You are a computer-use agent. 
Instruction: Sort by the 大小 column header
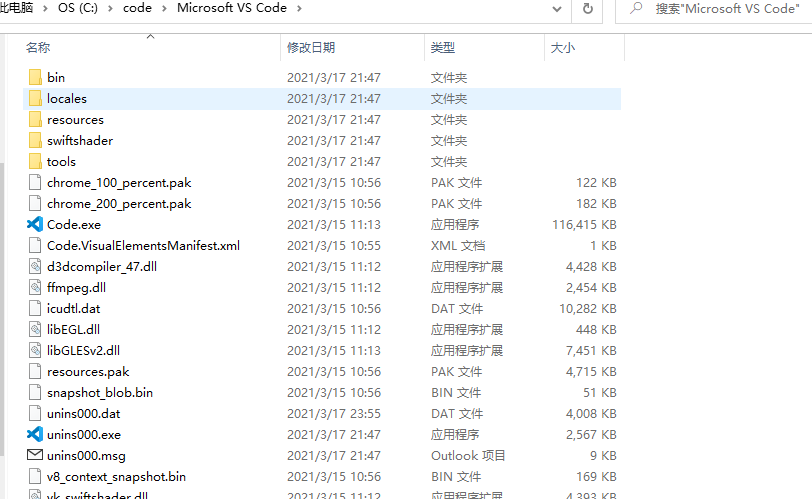pyautogui.click(x=563, y=48)
